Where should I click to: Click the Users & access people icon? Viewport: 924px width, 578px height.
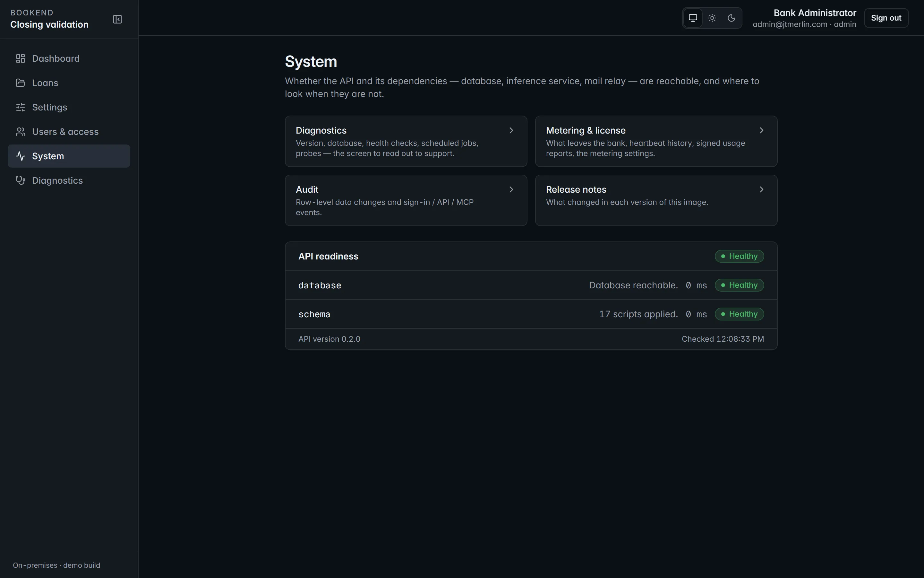pos(20,132)
